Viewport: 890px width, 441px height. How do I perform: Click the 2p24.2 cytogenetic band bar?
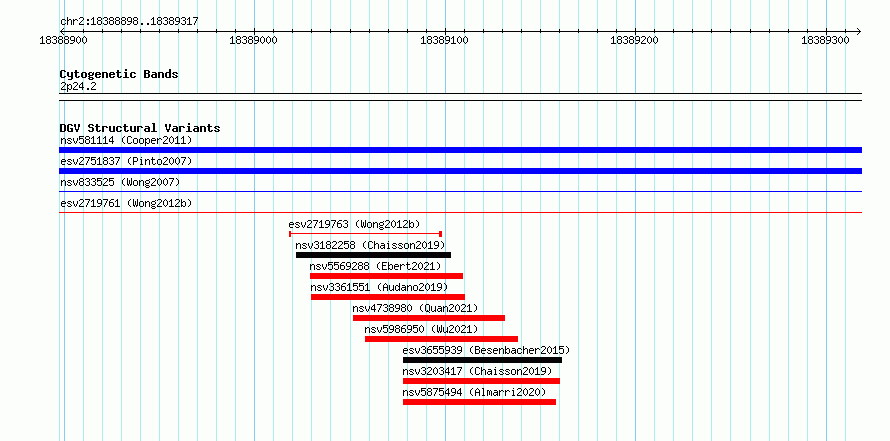[x=460, y=97]
